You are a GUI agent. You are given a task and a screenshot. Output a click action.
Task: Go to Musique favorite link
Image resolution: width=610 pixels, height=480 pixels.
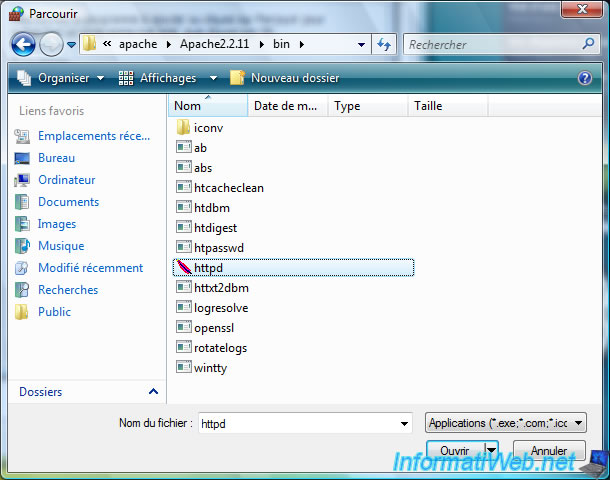(60, 246)
